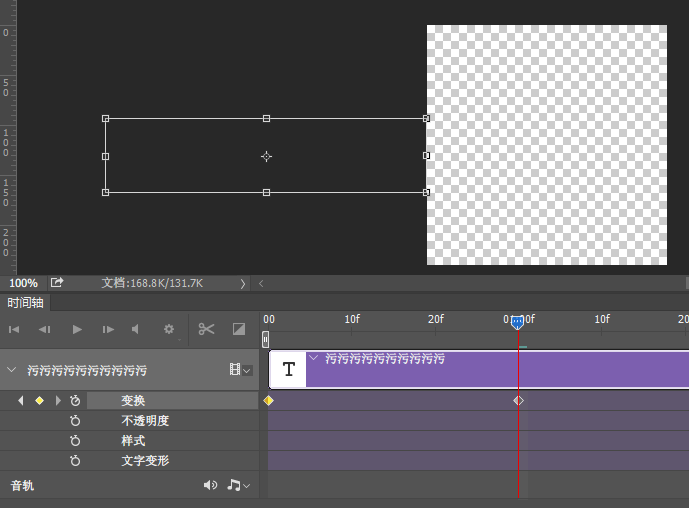
Task: Toggle stopwatch for 变换 keyframes
Action: coord(75,400)
